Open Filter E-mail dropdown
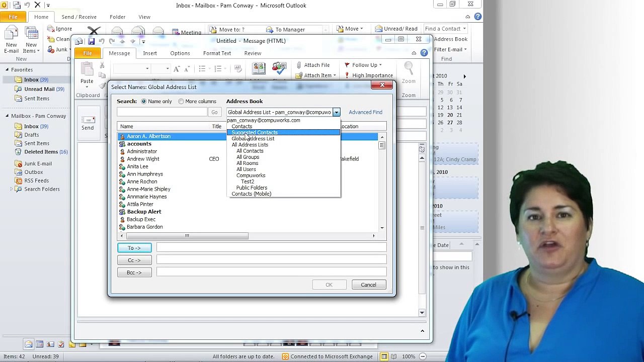644x362 pixels. click(450, 49)
